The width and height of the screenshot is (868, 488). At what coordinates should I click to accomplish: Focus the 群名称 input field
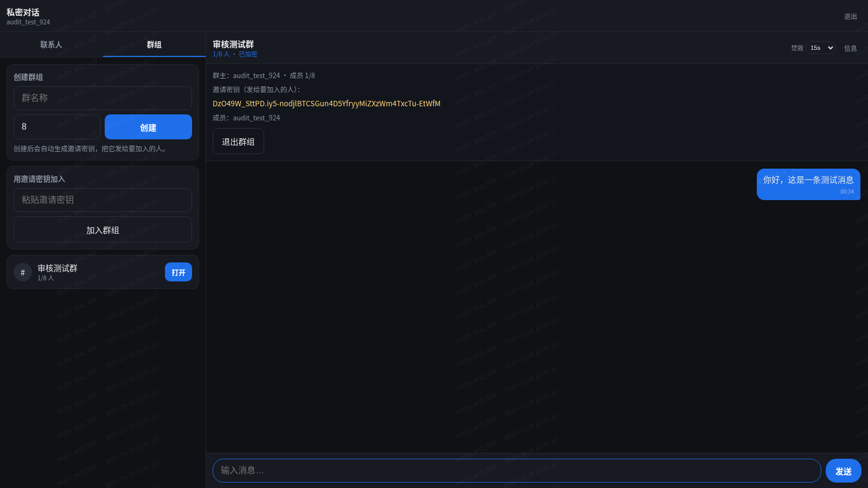[103, 98]
